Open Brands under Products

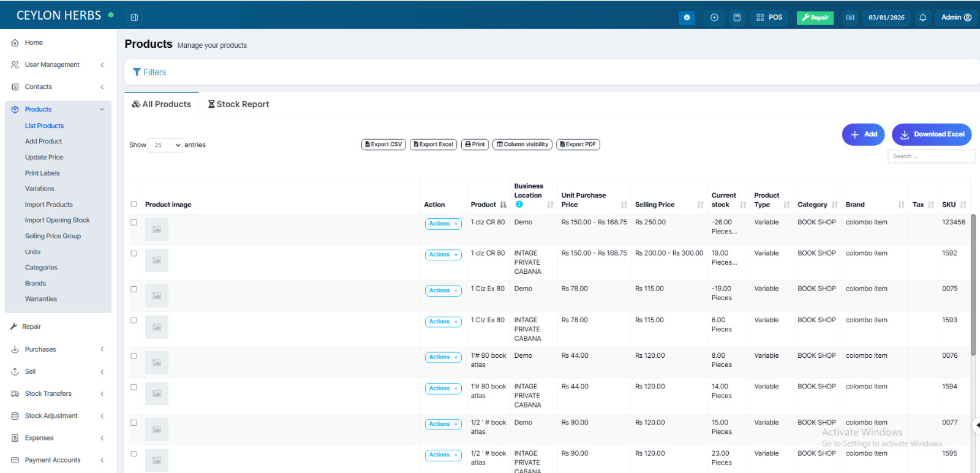[36, 284]
